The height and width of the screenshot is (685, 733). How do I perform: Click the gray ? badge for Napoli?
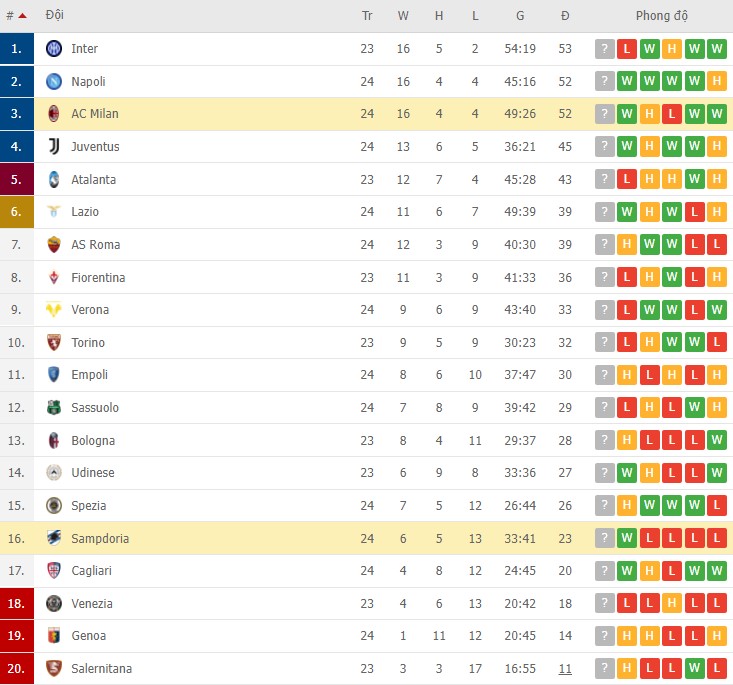click(604, 82)
